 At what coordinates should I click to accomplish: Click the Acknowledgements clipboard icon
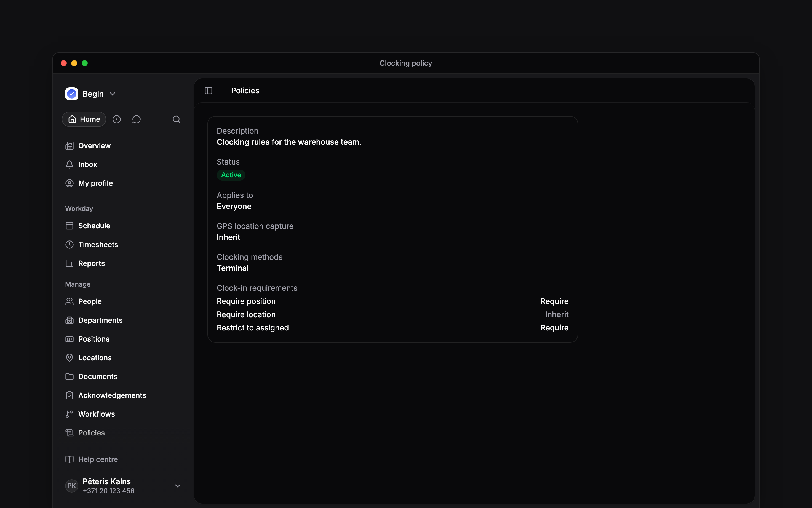pyautogui.click(x=70, y=395)
